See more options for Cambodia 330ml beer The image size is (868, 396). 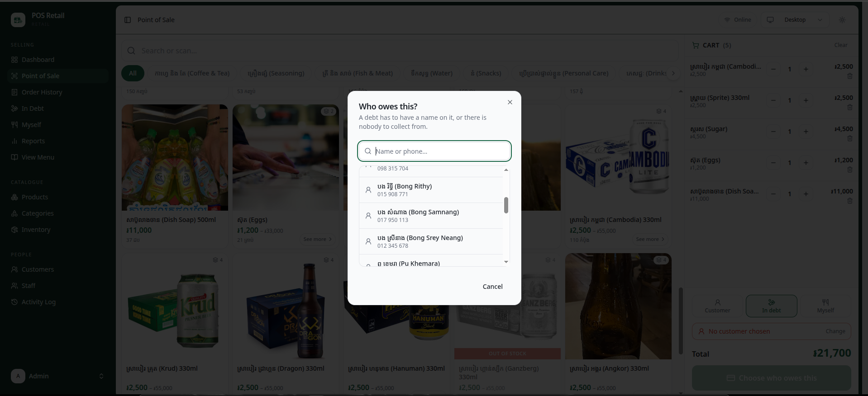point(650,239)
